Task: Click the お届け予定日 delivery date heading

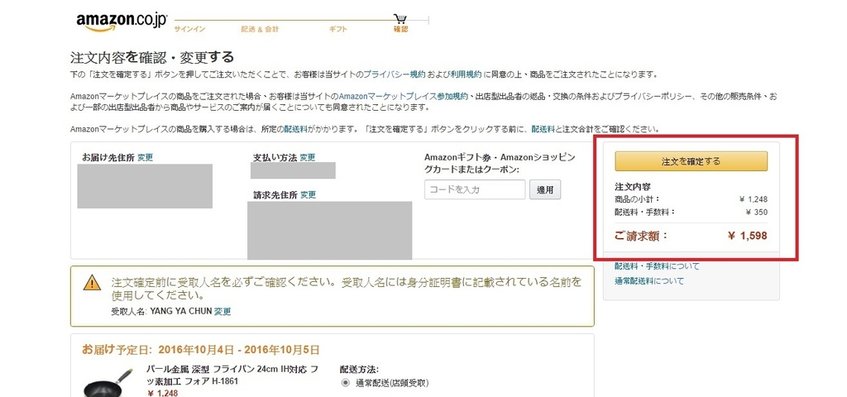Action: [x=200, y=349]
